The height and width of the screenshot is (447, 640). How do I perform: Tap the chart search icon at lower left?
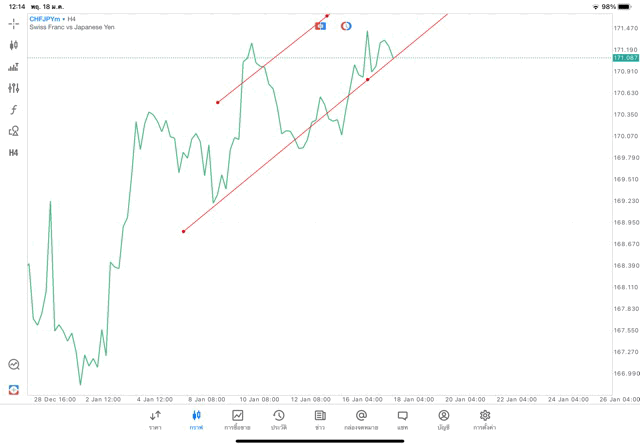point(14,365)
